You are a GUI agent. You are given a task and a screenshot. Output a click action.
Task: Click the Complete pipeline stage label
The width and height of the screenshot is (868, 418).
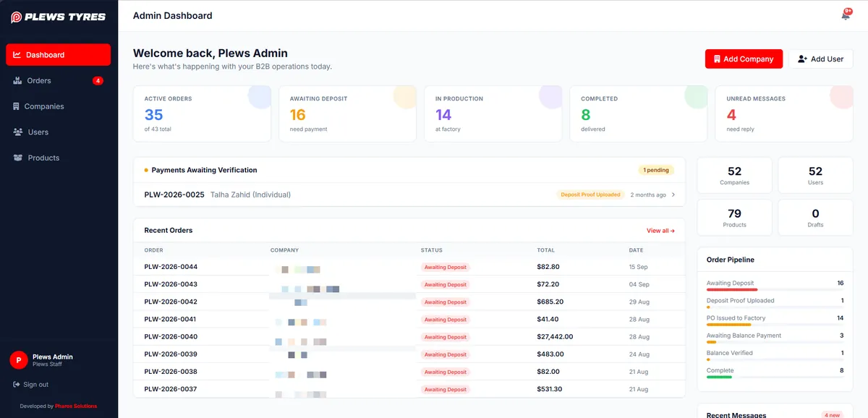(720, 370)
